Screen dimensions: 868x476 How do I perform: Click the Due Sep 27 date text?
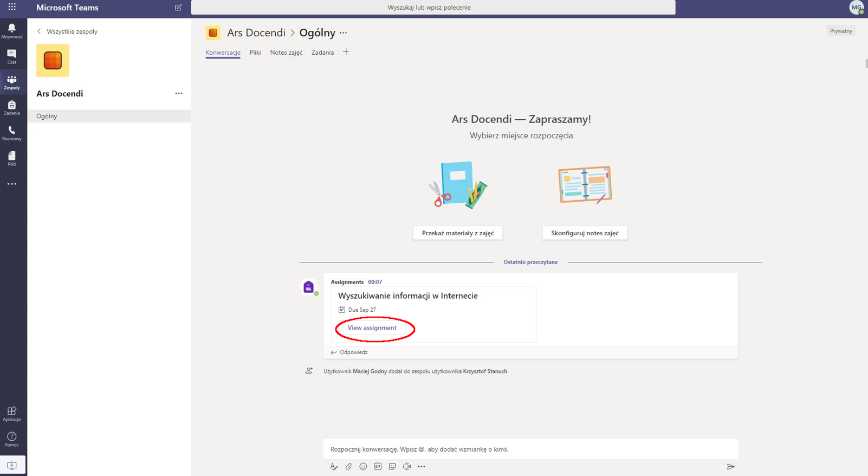[362, 310]
